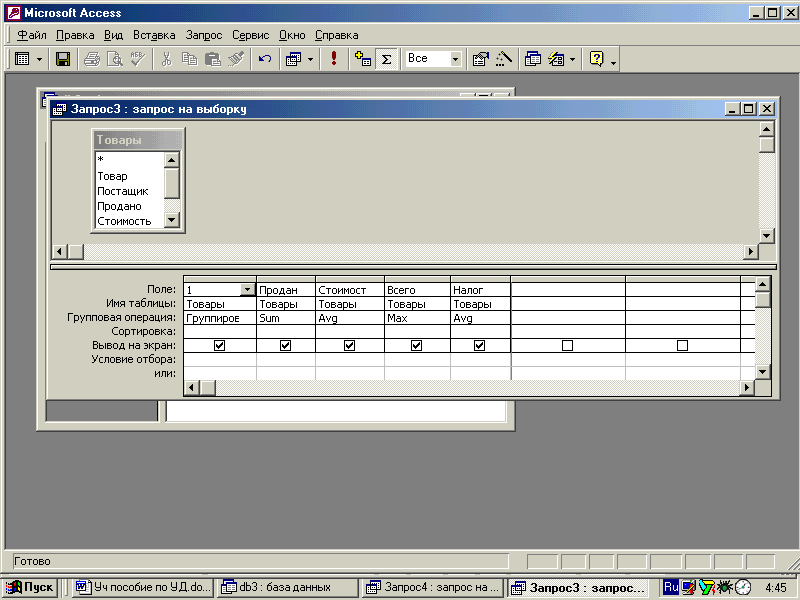Click the Format Painter brush icon
The image size is (800, 600).
coord(236,59)
